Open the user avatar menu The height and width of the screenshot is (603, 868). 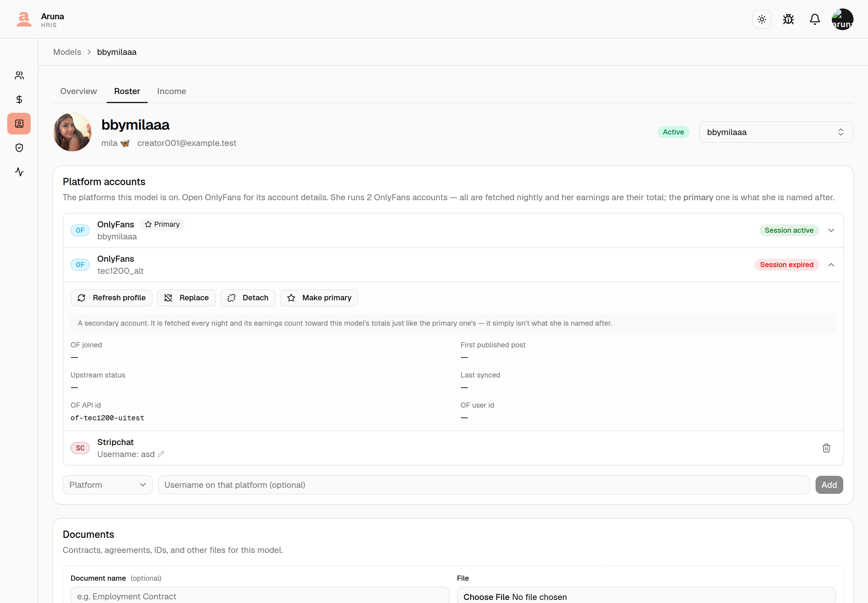coord(842,19)
